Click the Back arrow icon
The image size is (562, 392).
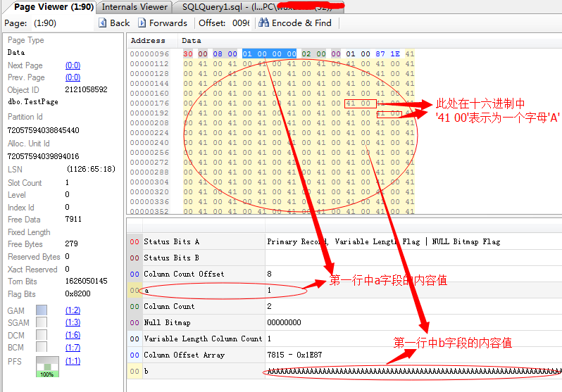click(103, 23)
